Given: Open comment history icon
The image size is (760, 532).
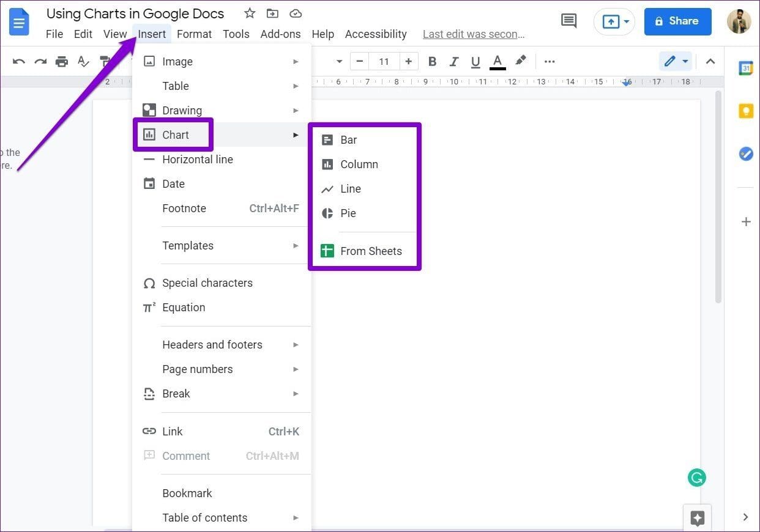Looking at the screenshot, I should point(569,21).
